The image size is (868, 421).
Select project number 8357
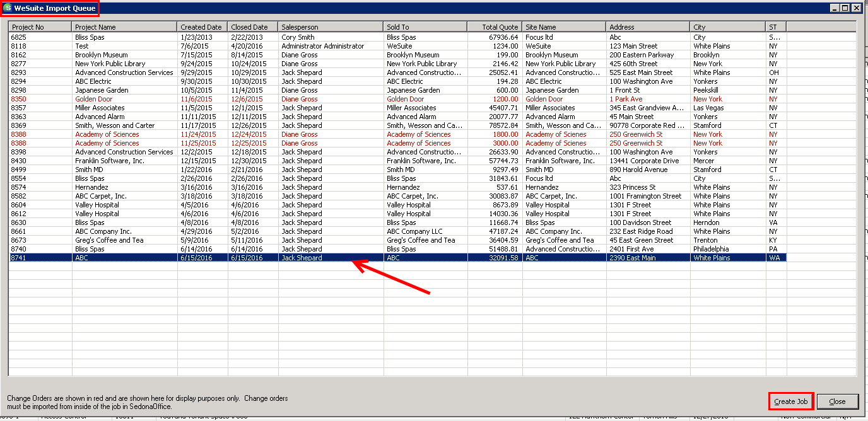[19, 108]
